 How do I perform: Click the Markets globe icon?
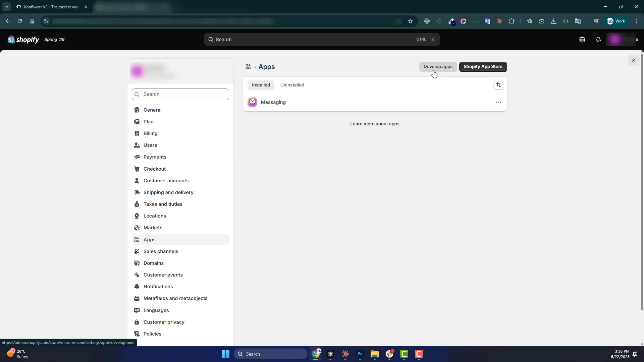(137, 228)
